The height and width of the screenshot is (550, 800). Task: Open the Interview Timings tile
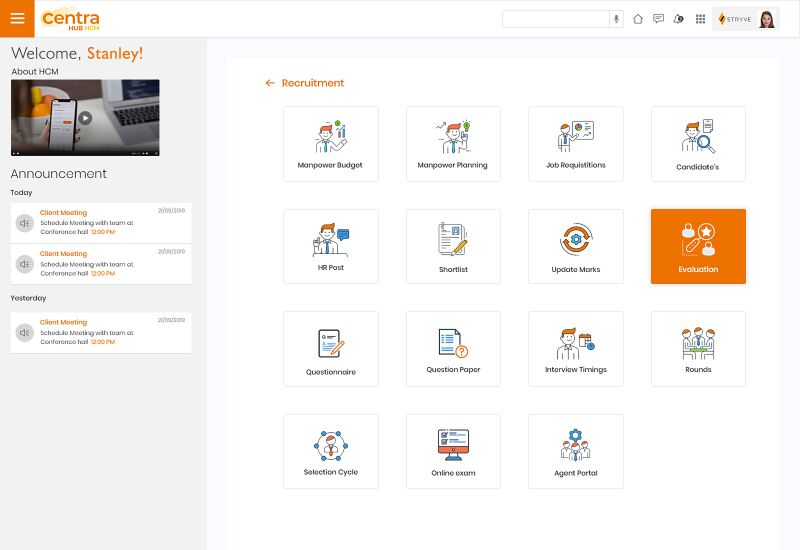575,349
